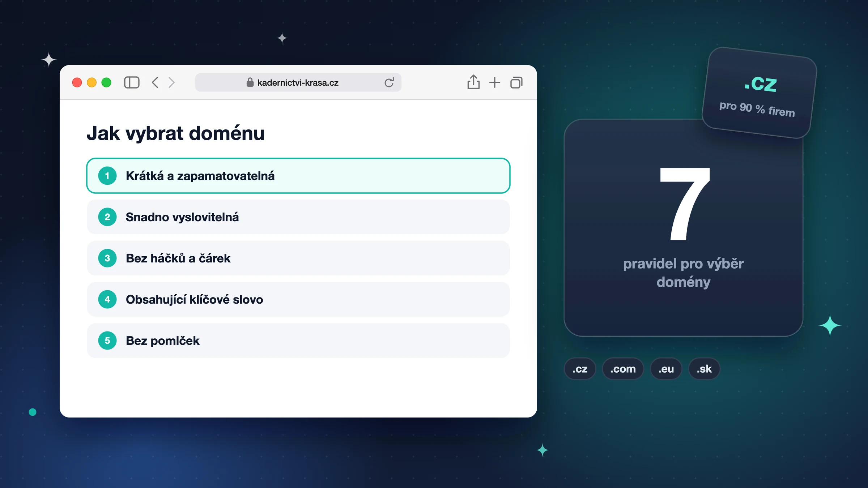Select item 2 Snadno vyslovitelná
The image size is (868, 488).
[x=298, y=217]
